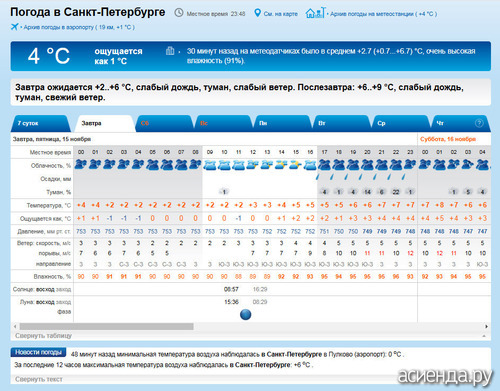Click the Осадки, мм row label

56,179
